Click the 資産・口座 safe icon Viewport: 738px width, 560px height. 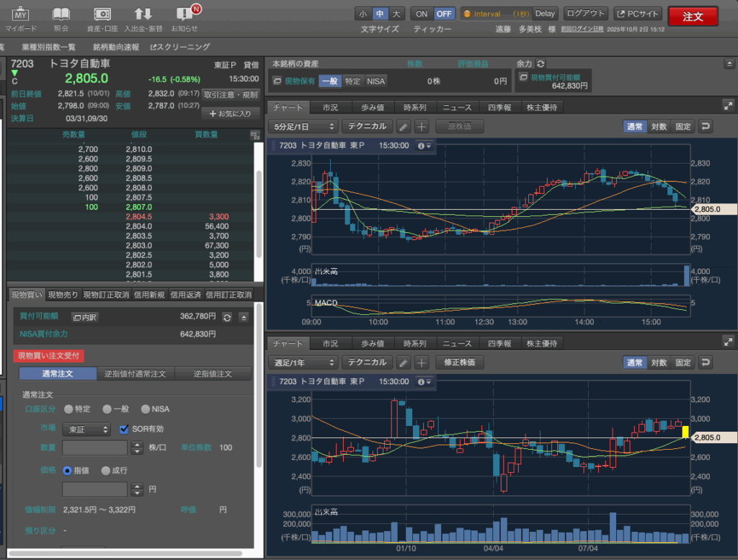coord(102,14)
